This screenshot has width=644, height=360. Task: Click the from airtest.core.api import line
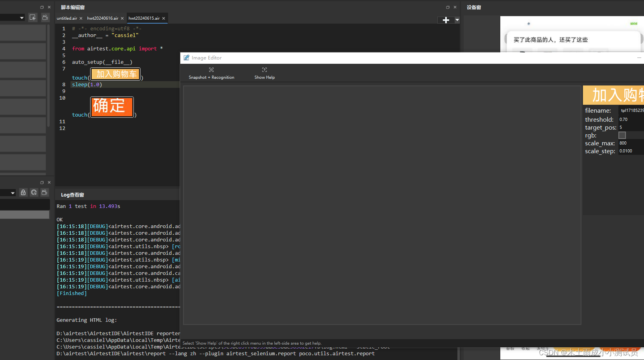click(x=117, y=49)
